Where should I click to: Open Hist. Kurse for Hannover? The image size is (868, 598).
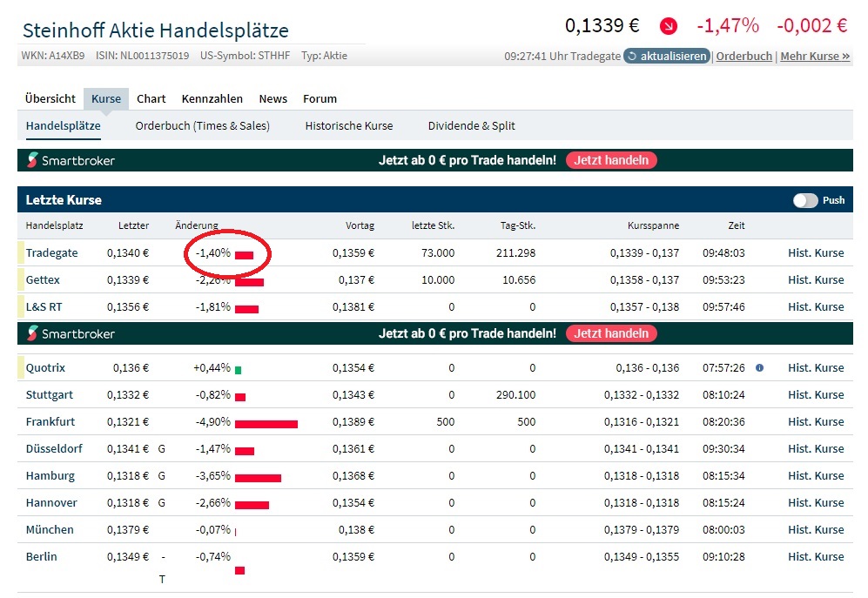[x=816, y=503]
